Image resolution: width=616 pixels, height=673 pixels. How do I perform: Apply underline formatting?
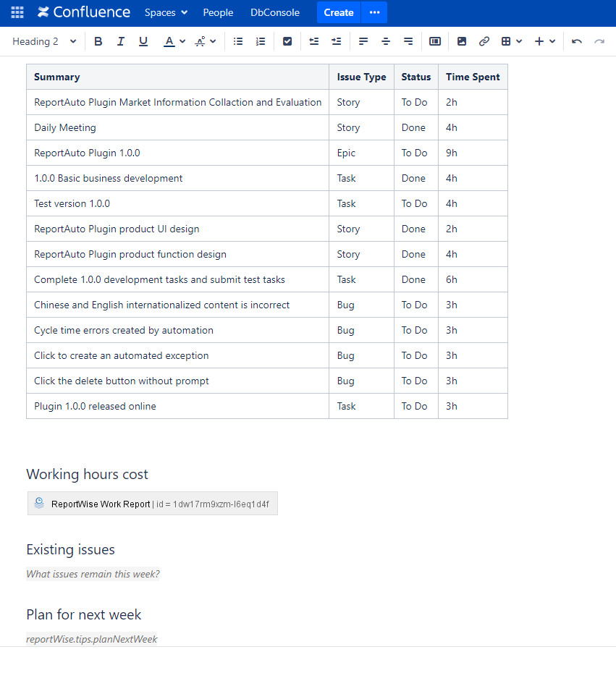143,41
